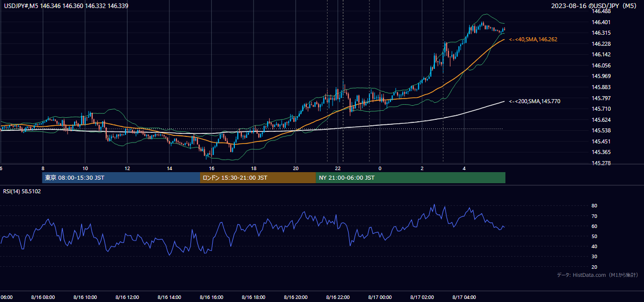Click price axis value 145.278

point(602,163)
